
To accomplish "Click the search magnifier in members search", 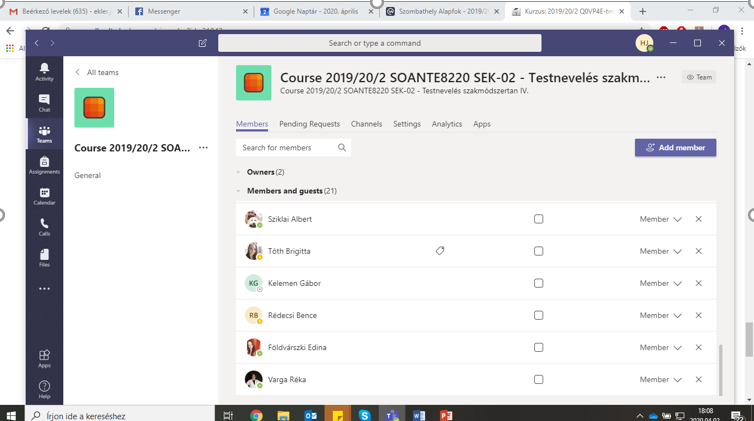I will coord(342,148).
